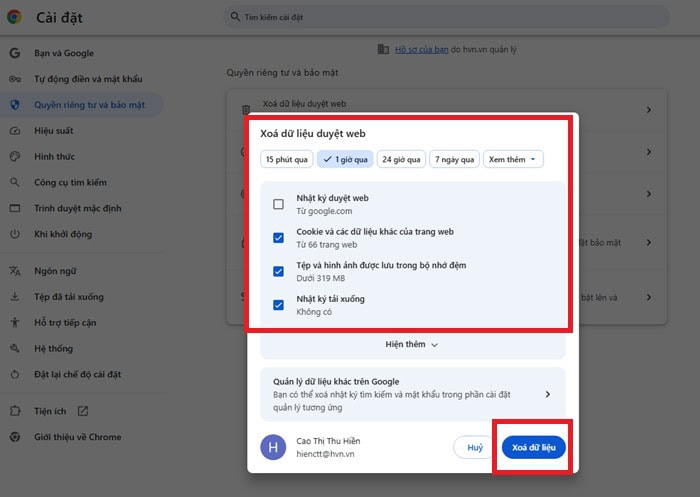The height and width of the screenshot is (497, 700).
Task: Click the wrench icon for Hệ thống
Action: (15, 348)
